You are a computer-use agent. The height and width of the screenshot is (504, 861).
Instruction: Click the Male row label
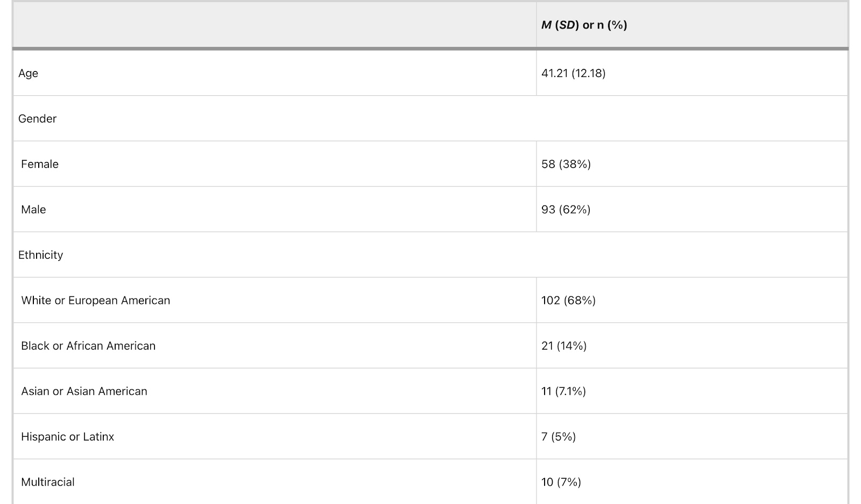click(33, 210)
